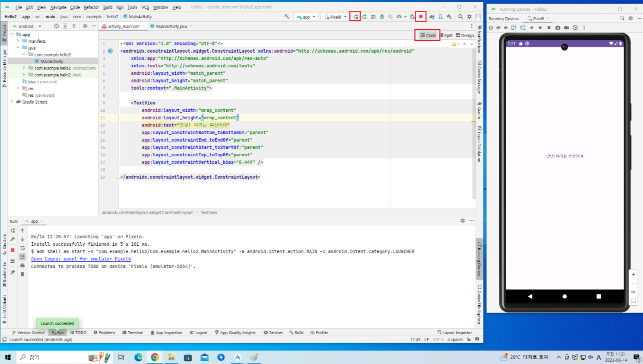Screen dimensions: 643x364
Task: Open the VCS menu
Action: click(145, 7)
